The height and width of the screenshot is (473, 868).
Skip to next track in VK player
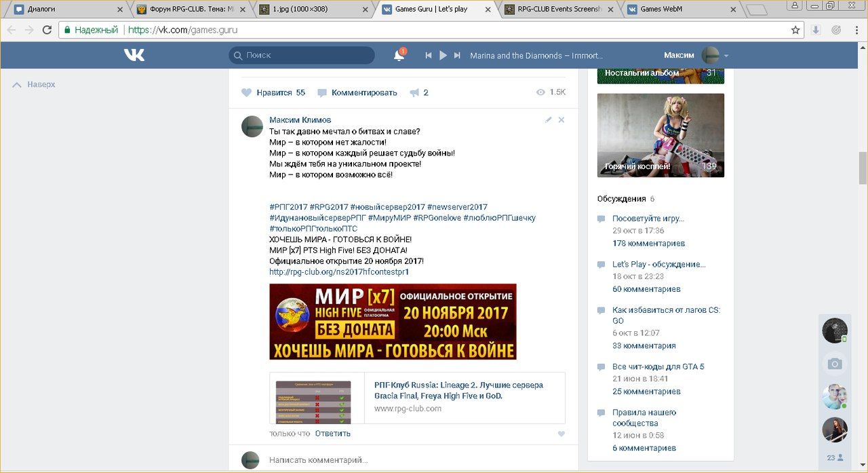tap(457, 56)
